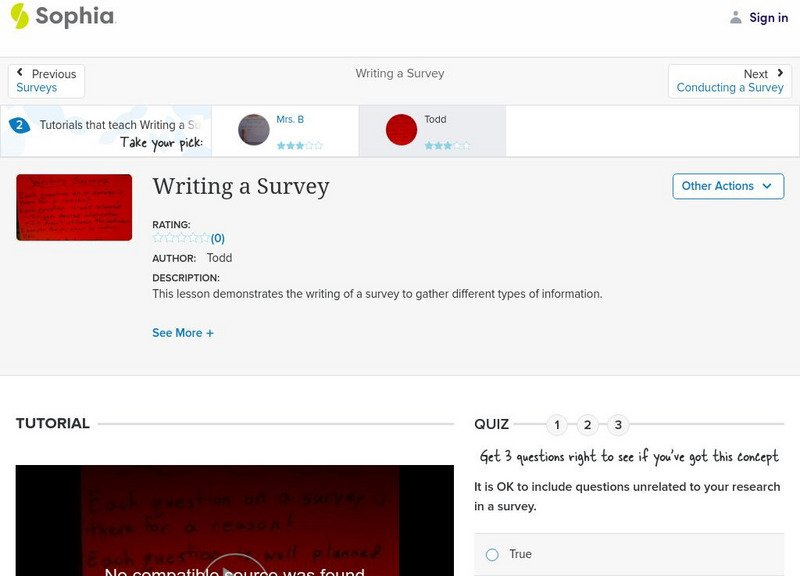
Task: Open the Other Actions dropdown
Action: pos(727,186)
